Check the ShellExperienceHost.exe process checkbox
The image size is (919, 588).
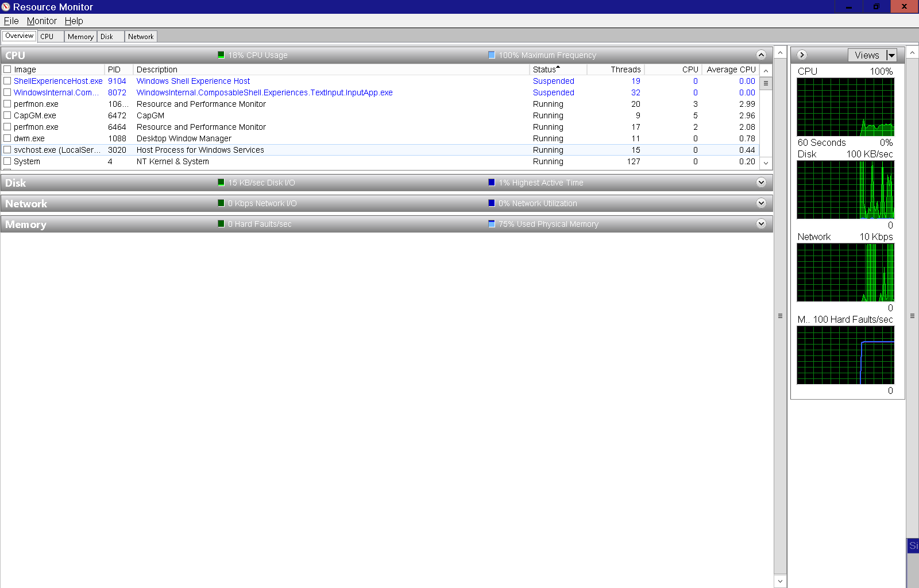(x=7, y=81)
